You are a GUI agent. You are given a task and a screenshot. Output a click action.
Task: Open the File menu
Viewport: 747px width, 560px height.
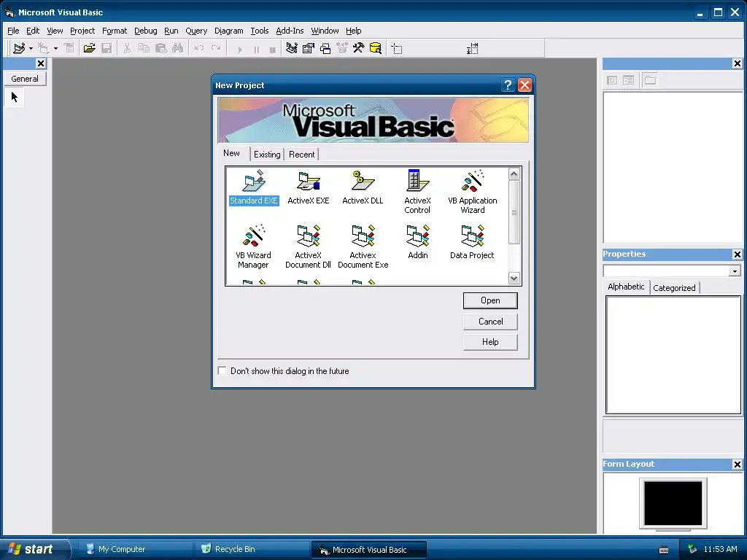click(x=13, y=31)
